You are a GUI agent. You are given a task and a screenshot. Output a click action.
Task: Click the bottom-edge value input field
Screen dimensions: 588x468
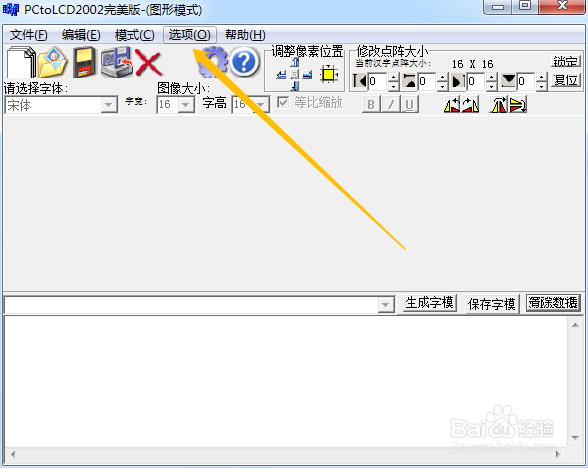tap(526, 81)
